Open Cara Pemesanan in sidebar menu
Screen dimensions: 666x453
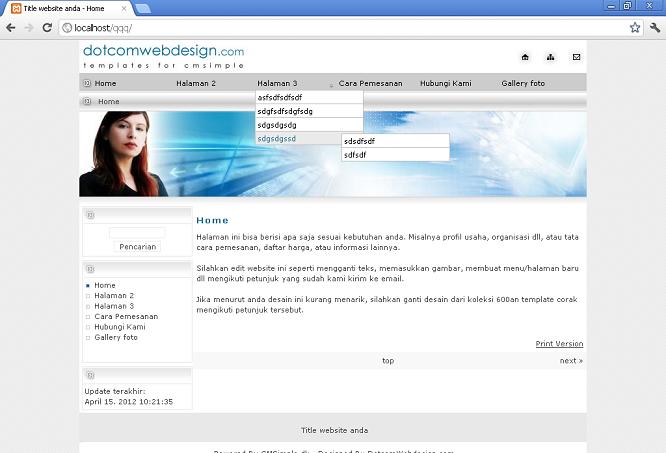point(126,316)
